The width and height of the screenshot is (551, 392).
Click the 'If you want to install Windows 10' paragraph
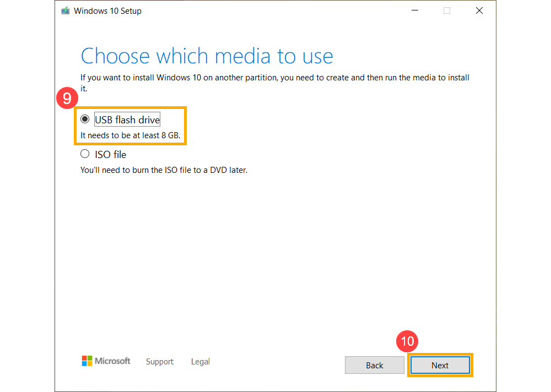tap(275, 83)
